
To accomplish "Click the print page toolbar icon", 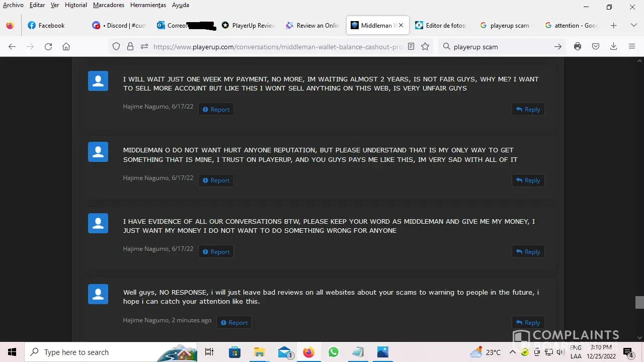I will pos(578,47).
